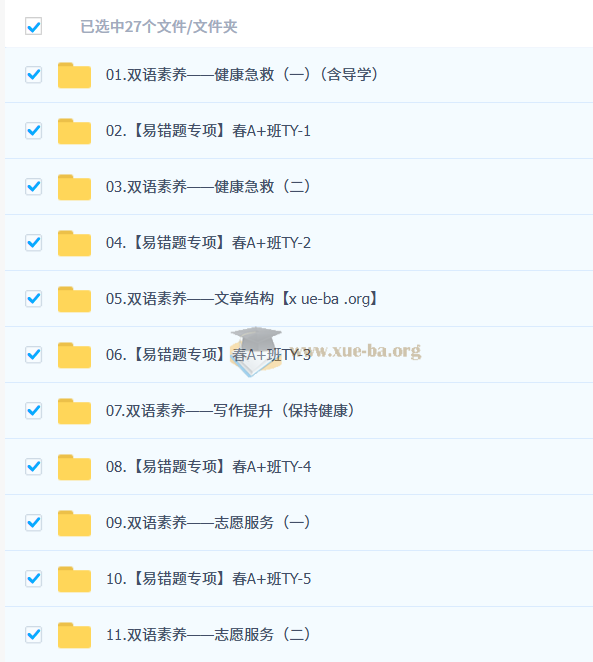The height and width of the screenshot is (662, 593).
Task: Open folder name 02.【易错题专项】春A+班TY-1
Action: pyautogui.click(x=208, y=131)
